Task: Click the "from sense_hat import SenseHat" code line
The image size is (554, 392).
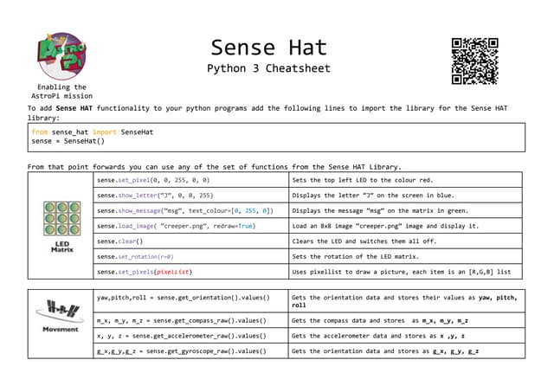Action: click(92, 132)
